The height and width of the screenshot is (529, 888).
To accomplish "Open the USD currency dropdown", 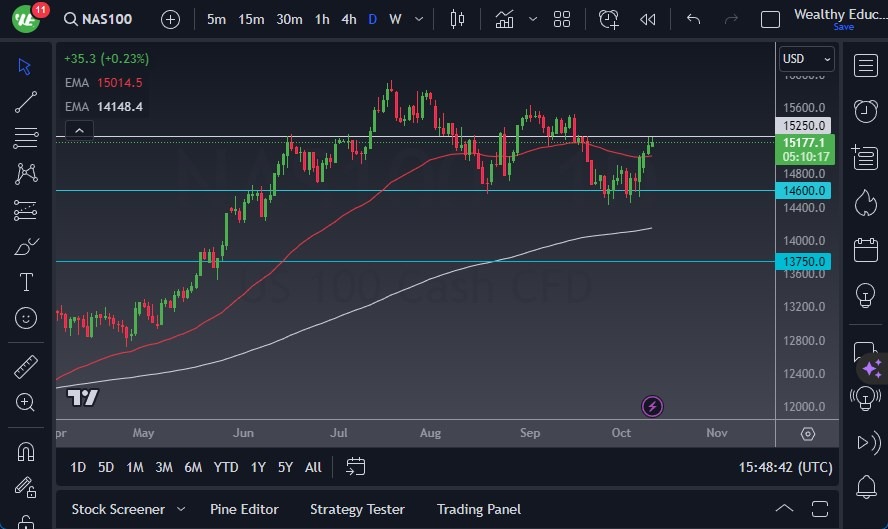I will pyautogui.click(x=806, y=59).
